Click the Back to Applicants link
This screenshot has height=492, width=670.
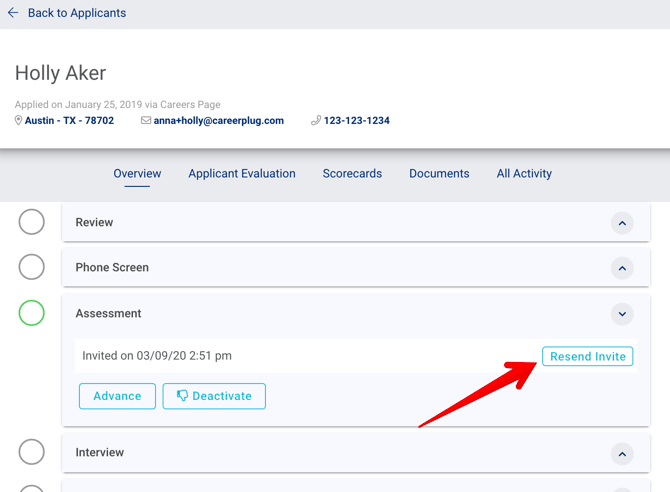click(x=76, y=13)
